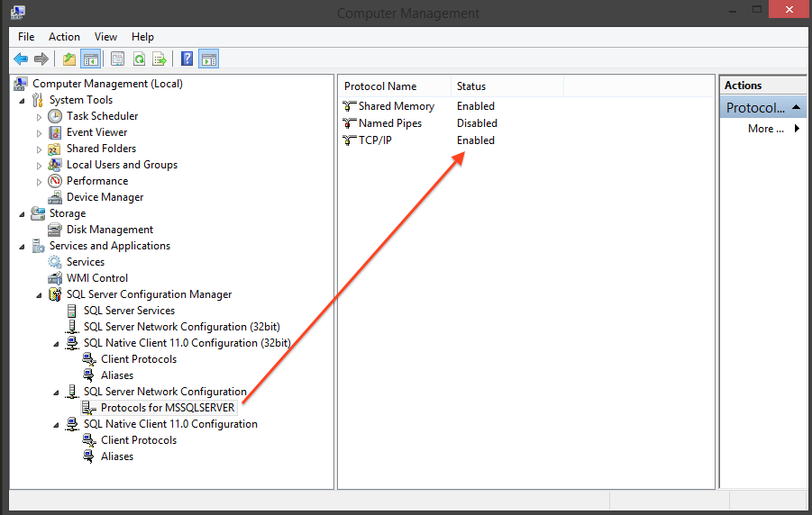Select the Named Pipes 'Disabled' status cell

point(477,123)
